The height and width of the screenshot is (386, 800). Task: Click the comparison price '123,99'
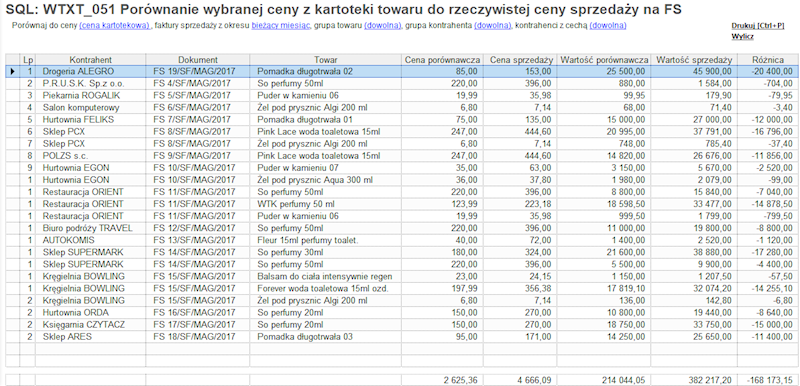tap(442, 204)
